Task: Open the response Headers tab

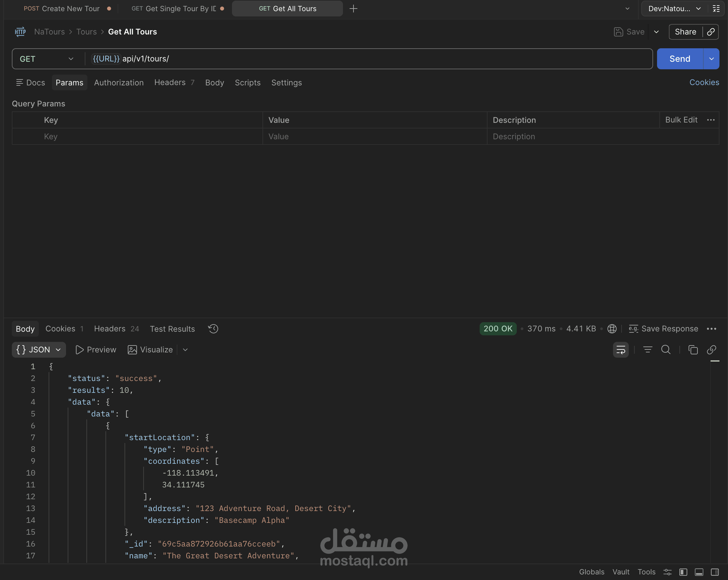Action: tap(110, 328)
